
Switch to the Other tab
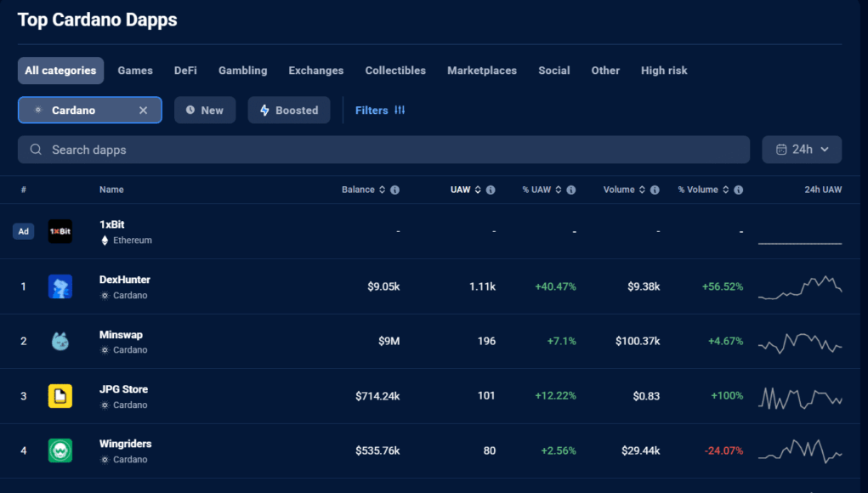[x=605, y=71]
